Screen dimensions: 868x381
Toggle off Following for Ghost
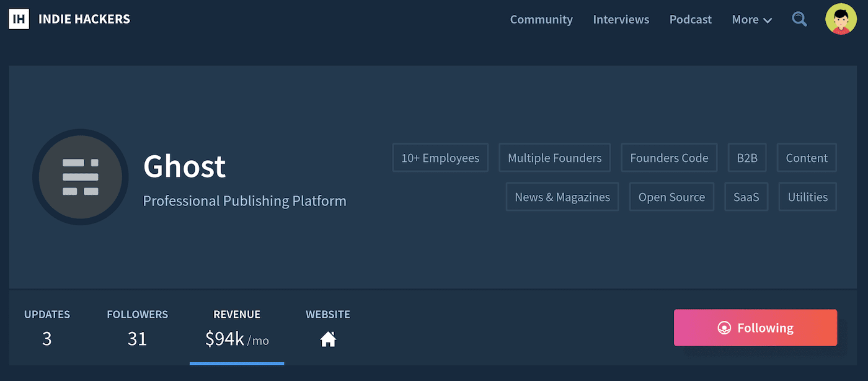[755, 328]
